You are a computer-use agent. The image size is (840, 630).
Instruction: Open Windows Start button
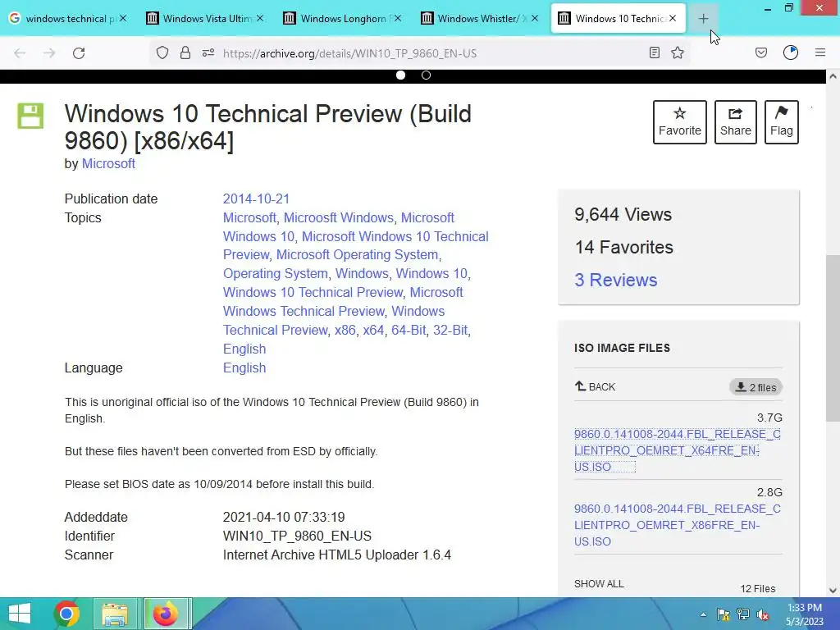point(20,614)
